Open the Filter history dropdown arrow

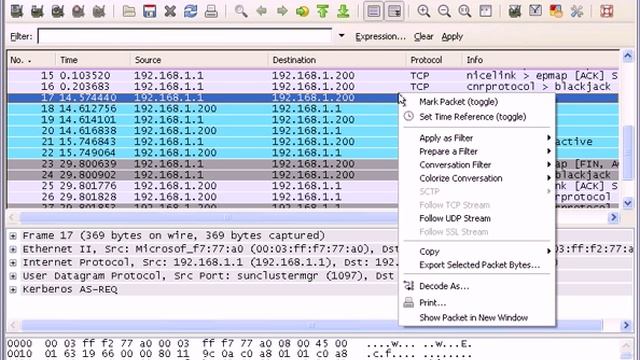coord(341,36)
